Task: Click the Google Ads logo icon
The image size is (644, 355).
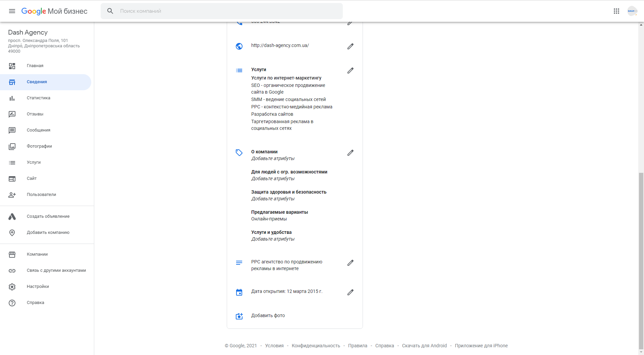Action: tap(12, 216)
